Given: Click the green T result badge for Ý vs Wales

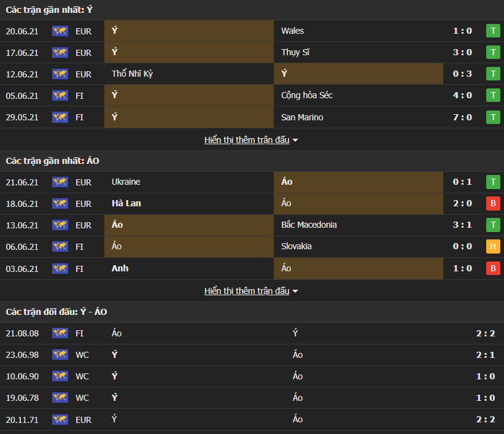Looking at the screenshot, I should click(x=492, y=31).
